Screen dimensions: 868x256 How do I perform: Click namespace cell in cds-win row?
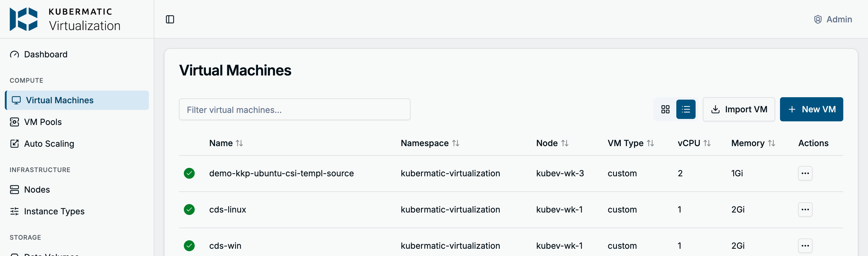point(450,245)
